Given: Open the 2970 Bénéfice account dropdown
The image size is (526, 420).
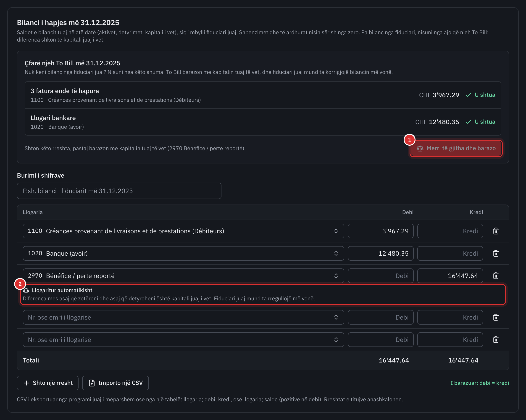Looking at the screenshot, I should point(184,276).
